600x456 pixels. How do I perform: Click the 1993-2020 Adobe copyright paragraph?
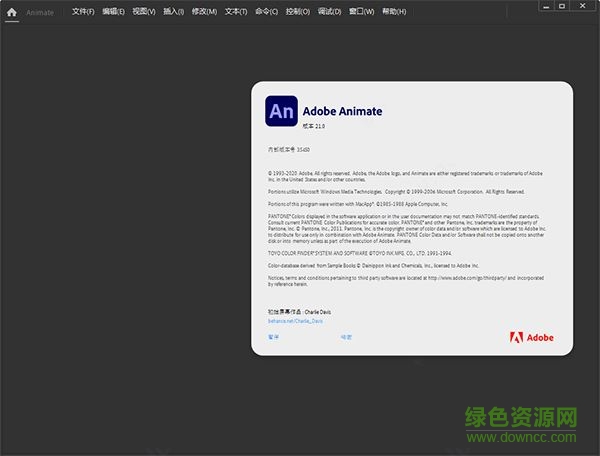[405, 176]
